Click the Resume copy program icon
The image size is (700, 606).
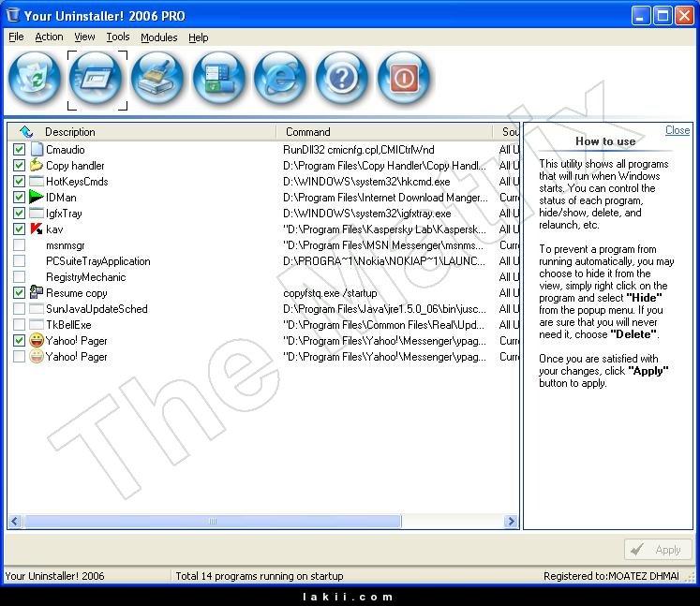37,292
